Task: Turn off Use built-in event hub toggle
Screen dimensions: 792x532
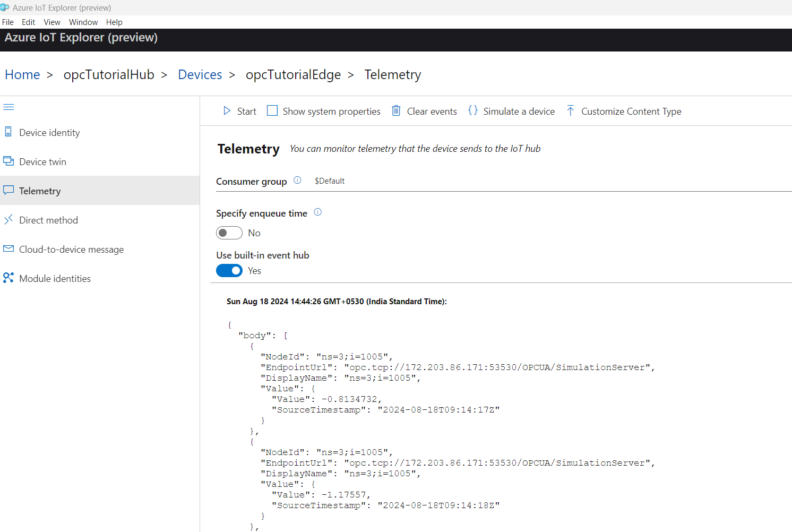Action: click(x=229, y=271)
